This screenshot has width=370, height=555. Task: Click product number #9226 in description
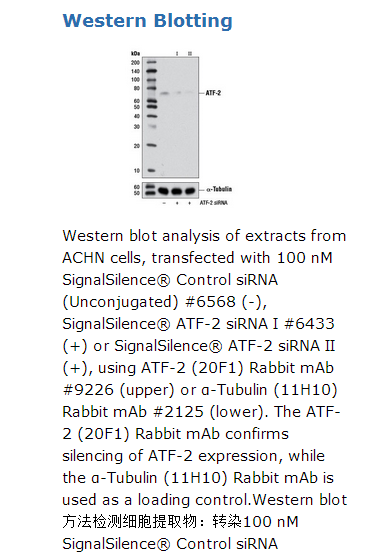coord(88,389)
